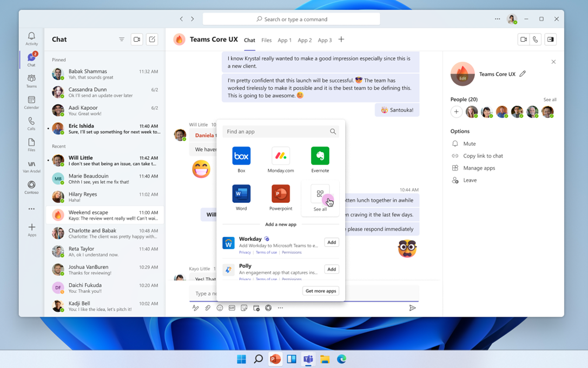
Task: Switch to App 1 tab
Action: (284, 40)
